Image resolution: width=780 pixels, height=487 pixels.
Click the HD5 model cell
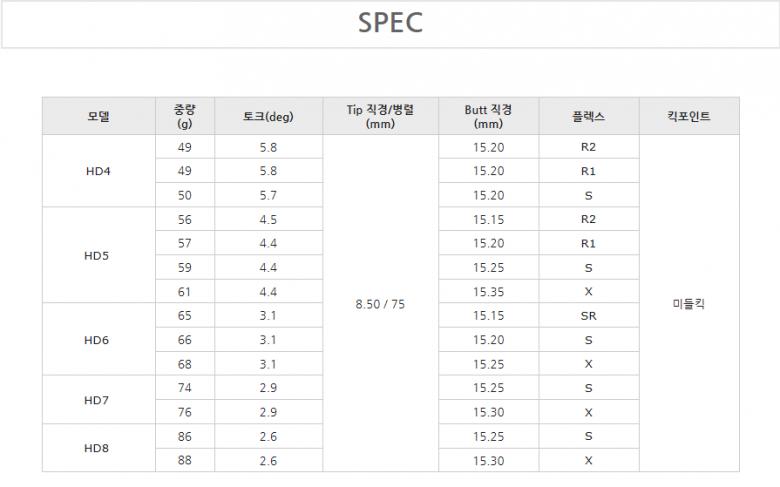click(98, 255)
